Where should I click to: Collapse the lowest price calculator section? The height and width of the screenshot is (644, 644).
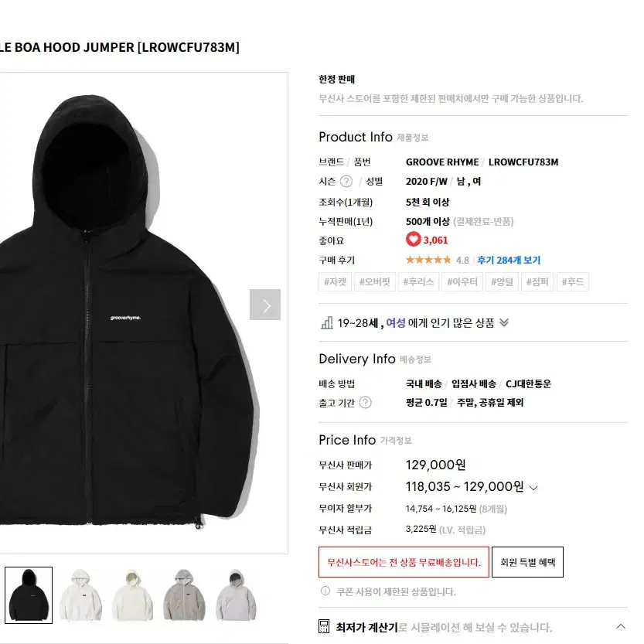(621, 626)
